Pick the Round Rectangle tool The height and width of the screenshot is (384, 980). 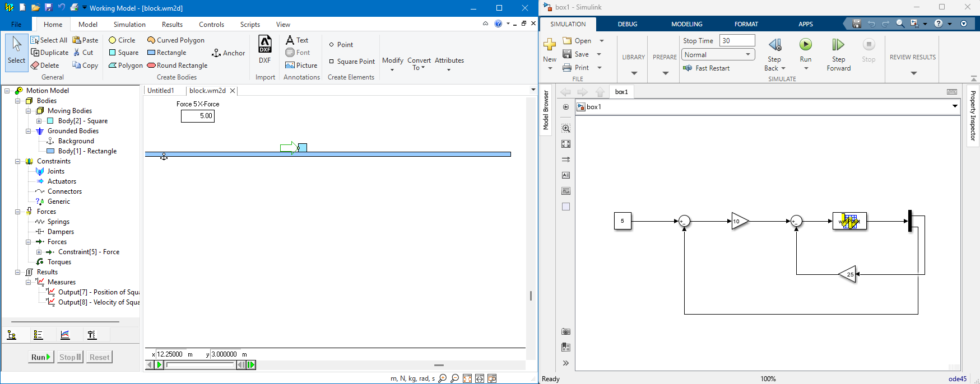177,65
